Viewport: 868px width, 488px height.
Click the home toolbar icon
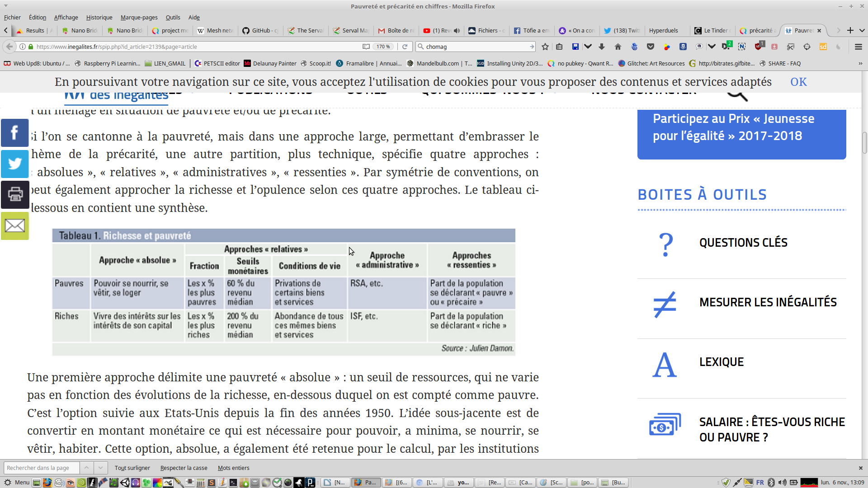(x=618, y=47)
